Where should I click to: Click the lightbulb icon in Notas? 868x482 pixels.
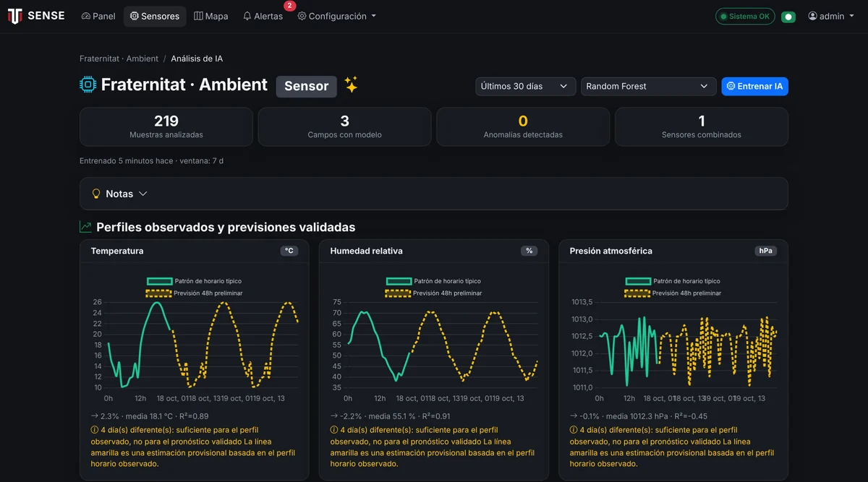(x=96, y=194)
